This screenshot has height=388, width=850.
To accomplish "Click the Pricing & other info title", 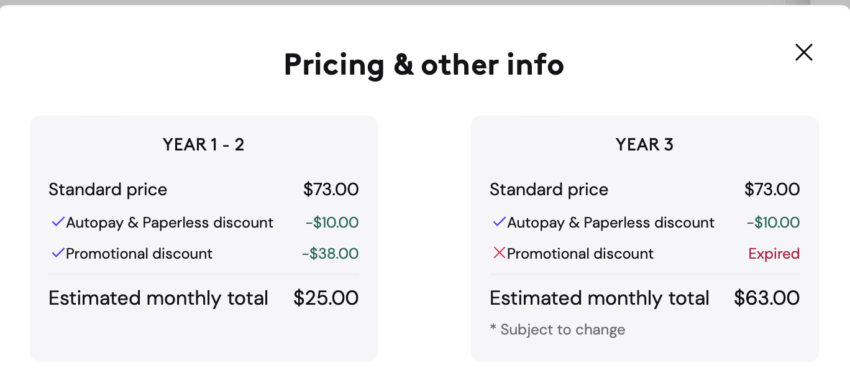I will pyautogui.click(x=424, y=64).
